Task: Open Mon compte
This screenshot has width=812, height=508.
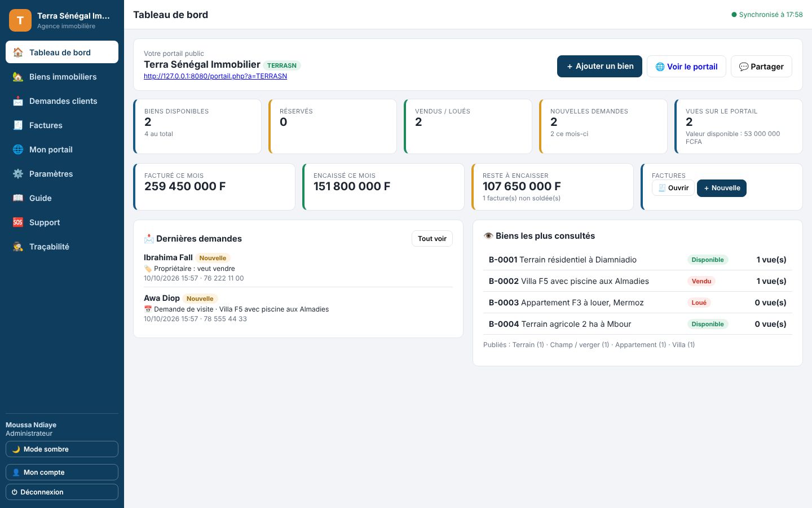Action: tap(62, 472)
